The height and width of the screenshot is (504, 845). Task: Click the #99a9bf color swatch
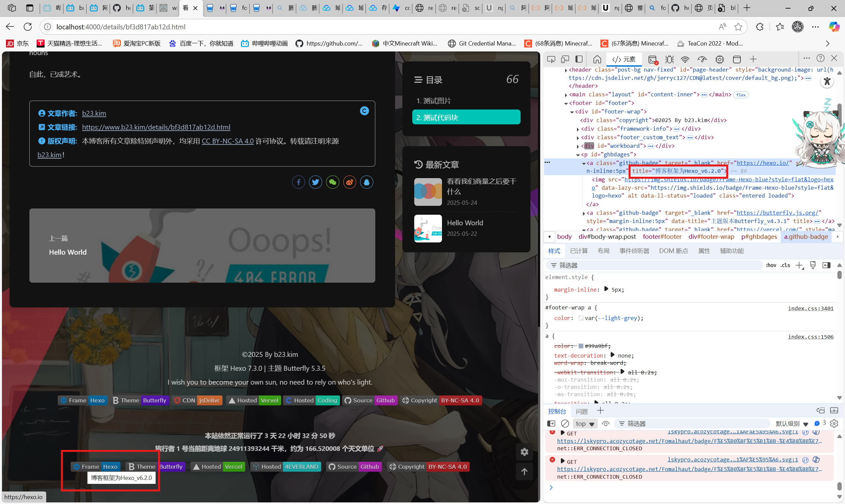[581, 346]
